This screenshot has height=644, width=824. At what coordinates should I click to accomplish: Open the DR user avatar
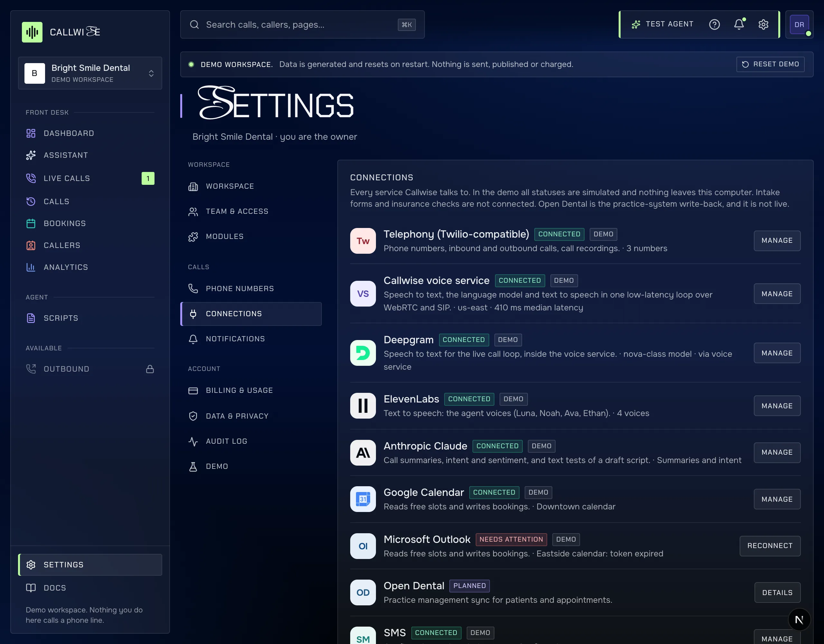click(799, 24)
